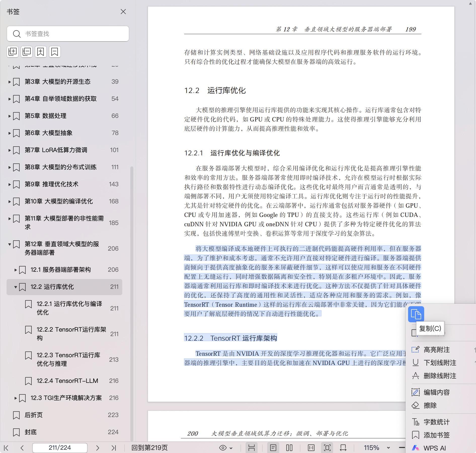Toggle two-page view layout
476x453 pixels.
coord(289,448)
